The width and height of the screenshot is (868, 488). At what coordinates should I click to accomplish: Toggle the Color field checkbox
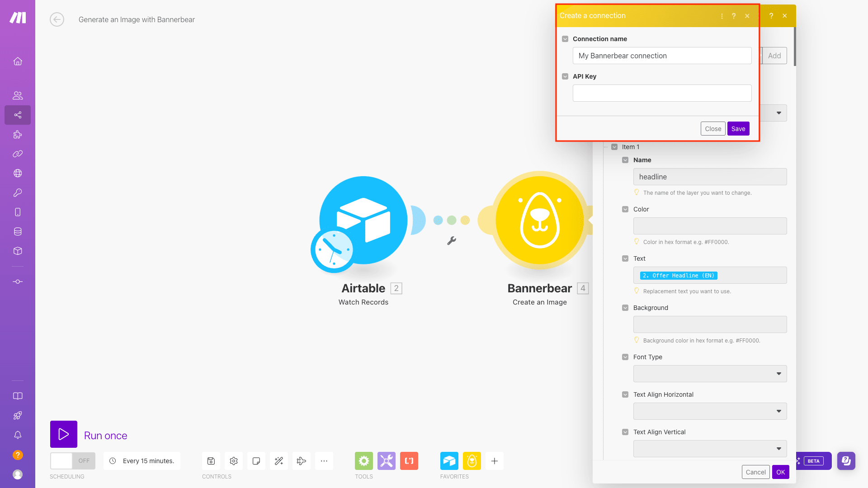click(625, 209)
